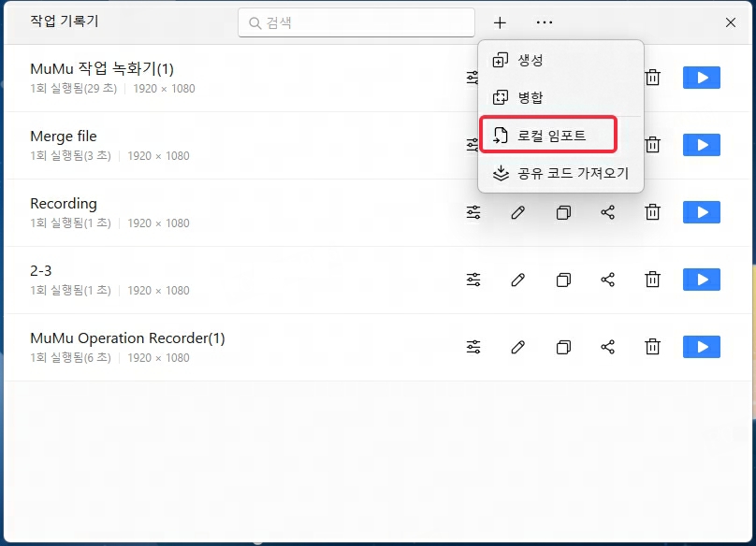Delete the Recording entry
The width and height of the screenshot is (756, 546).
click(652, 212)
